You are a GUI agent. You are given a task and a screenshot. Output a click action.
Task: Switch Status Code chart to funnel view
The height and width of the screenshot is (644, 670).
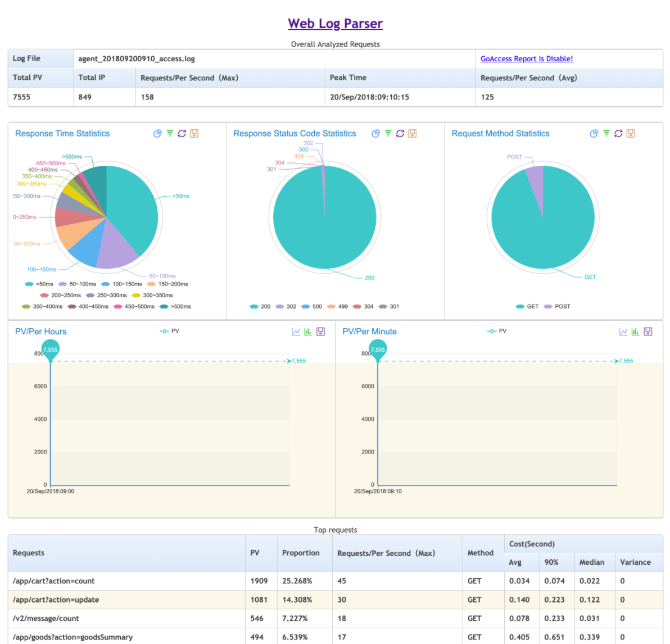point(388,133)
